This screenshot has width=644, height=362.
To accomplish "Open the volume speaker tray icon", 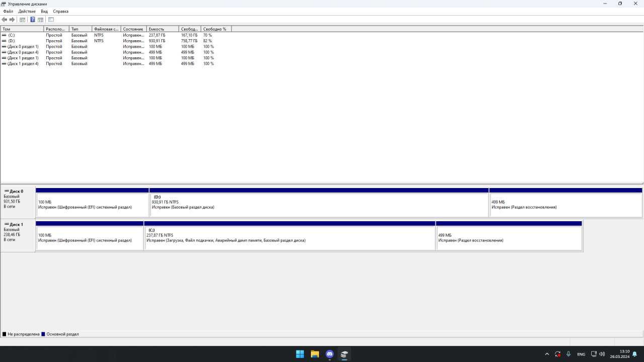I will click(x=602, y=354).
